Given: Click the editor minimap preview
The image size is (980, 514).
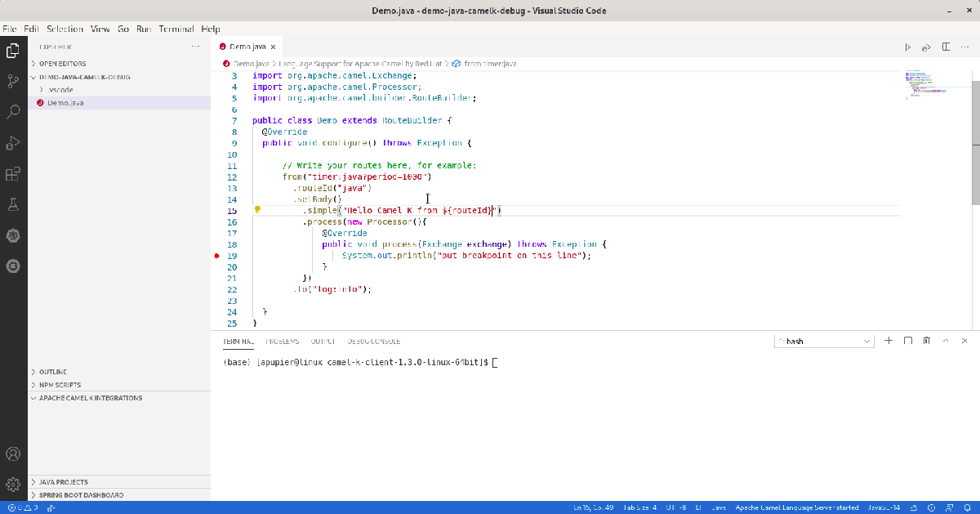Looking at the screenshot, I should click(x=937, y=84).
